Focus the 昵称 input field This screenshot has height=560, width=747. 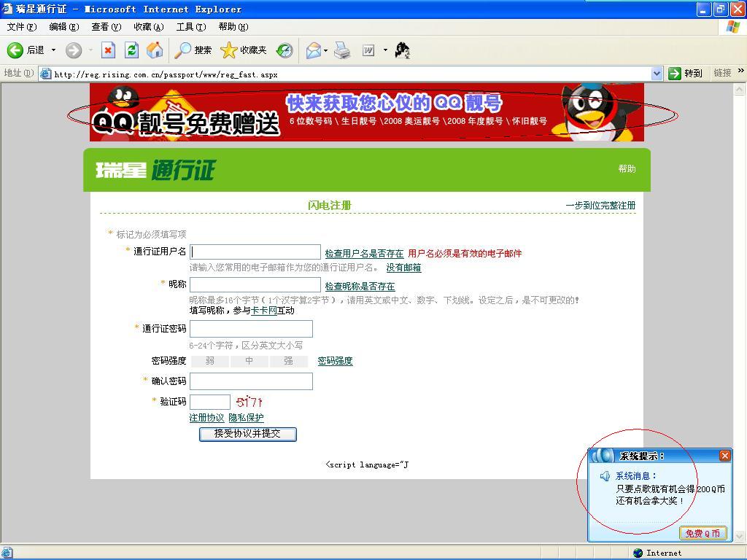(255, 285)
